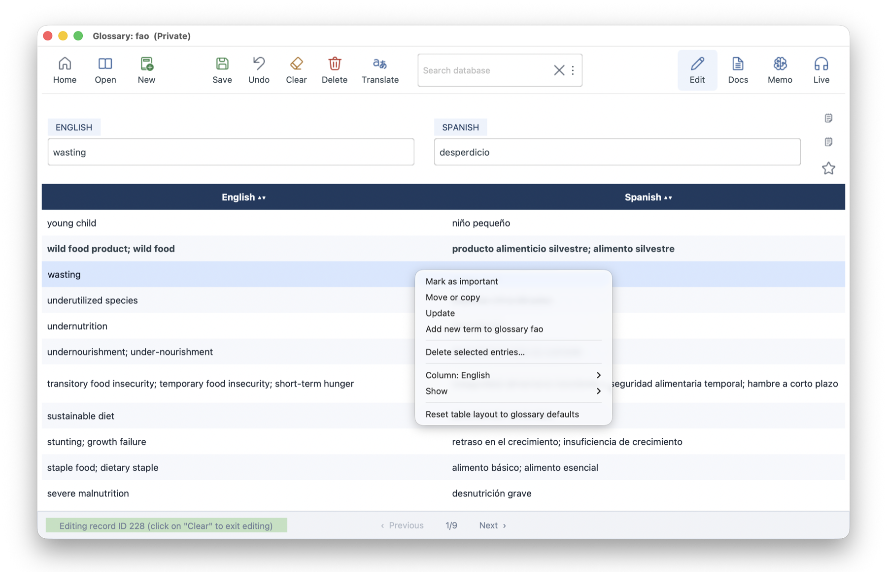Screen dimensions: 887x588
Task: Click the Spanish field containing desperdicio
Action: pos(617,152)
